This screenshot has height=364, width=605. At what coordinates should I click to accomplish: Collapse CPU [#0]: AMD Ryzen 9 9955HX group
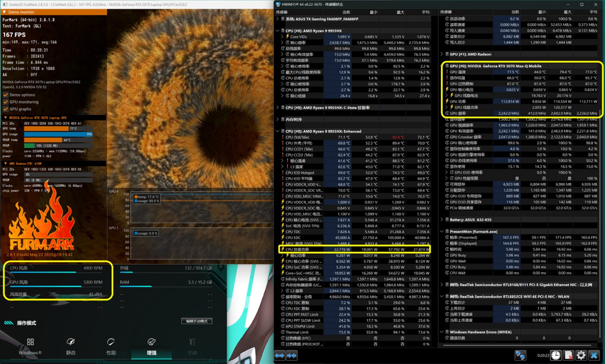(x=277, y=31)
